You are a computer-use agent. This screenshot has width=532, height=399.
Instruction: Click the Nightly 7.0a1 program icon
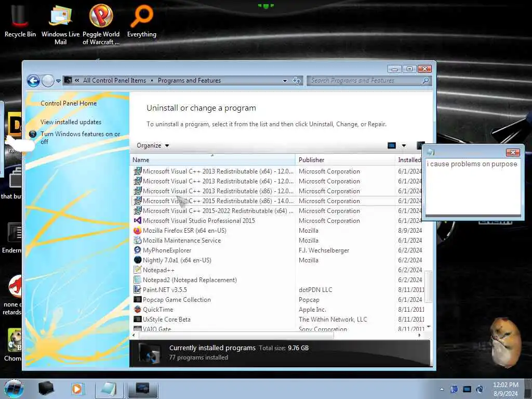tap(137, 260)
